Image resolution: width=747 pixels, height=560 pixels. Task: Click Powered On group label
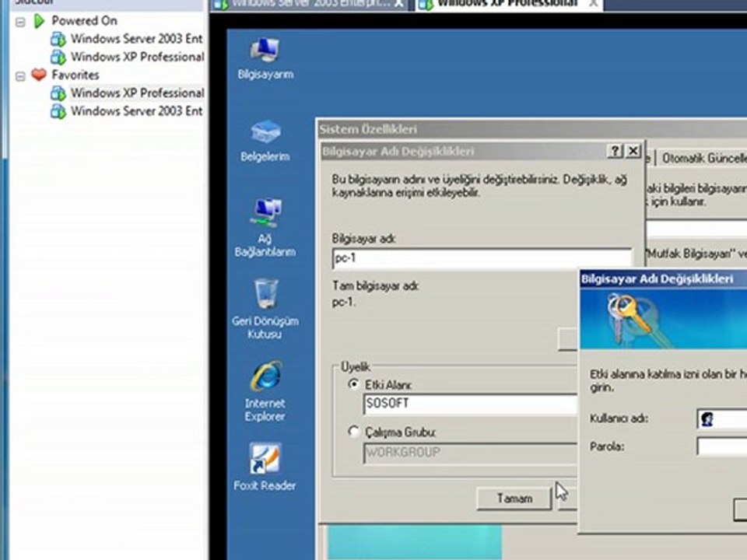coord(84,21)
